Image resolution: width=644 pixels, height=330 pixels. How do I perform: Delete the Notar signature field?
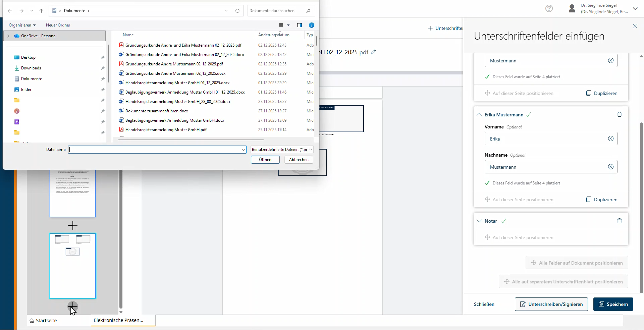pos(619,221)
